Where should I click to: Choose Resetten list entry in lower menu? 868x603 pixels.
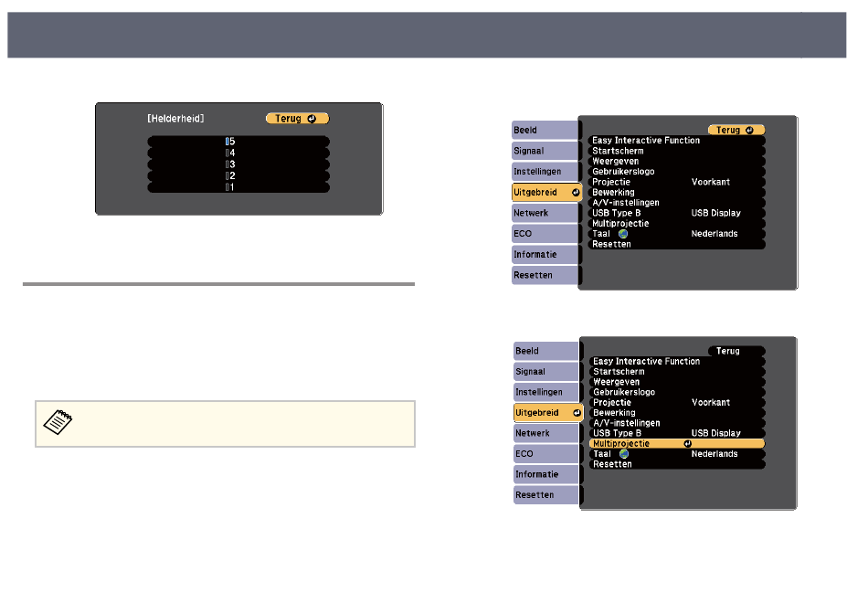pos(677,464)
